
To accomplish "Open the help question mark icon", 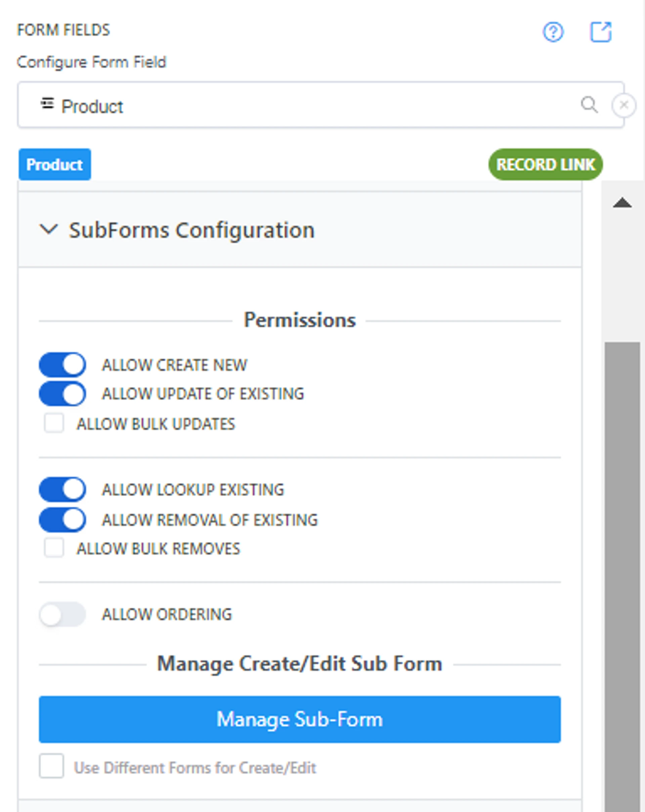I will pyautogui.click(x=553, y=32).
